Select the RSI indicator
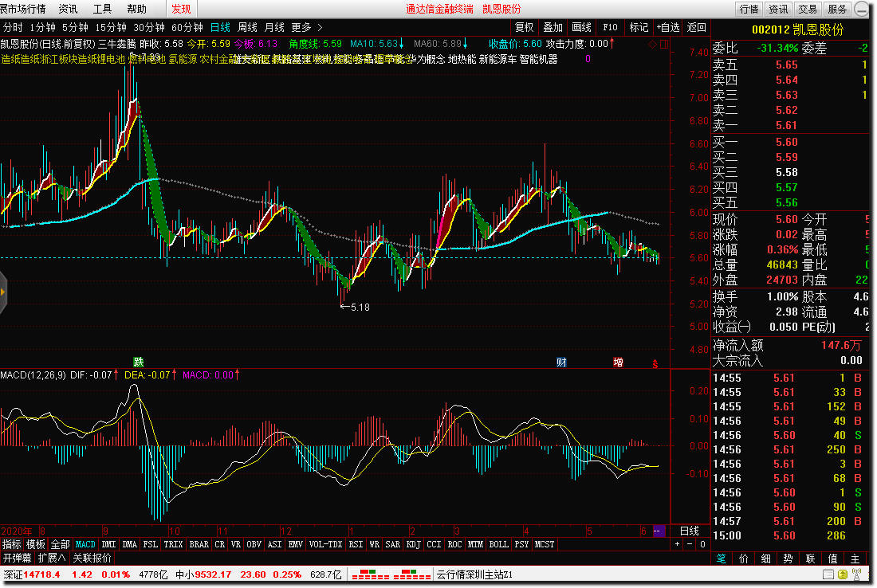This screenshot has width=877, height=588. coord(356,544)
